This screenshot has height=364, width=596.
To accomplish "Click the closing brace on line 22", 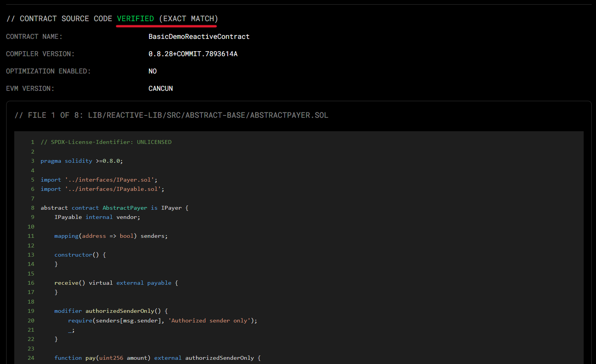I will click(x=56, y=339).
